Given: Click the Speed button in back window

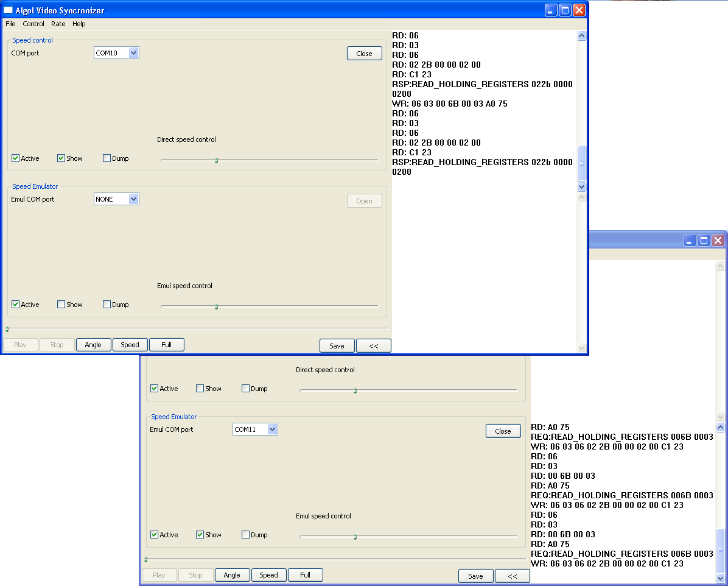Looking at the screenshot, I should (x=269, y=575).
